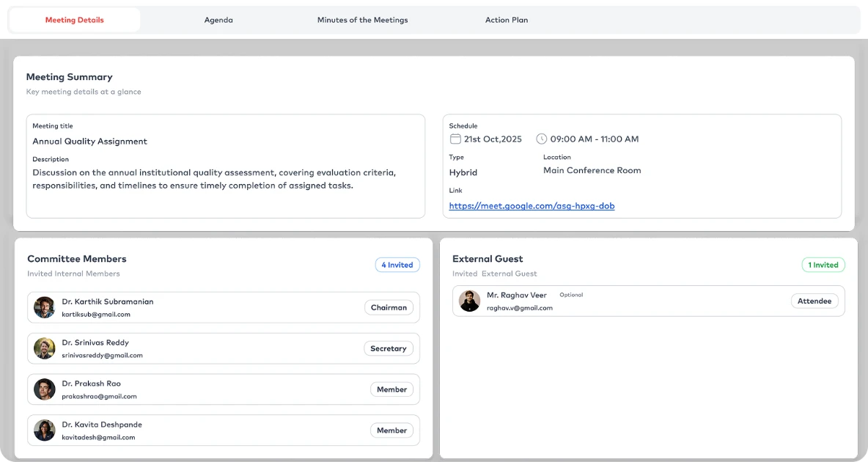Image resolution: width=868 pixels, height=462 pixels.
Task: Click Dr. Srinivas Reddy's profile picture
Action: (x=45, y=348)
